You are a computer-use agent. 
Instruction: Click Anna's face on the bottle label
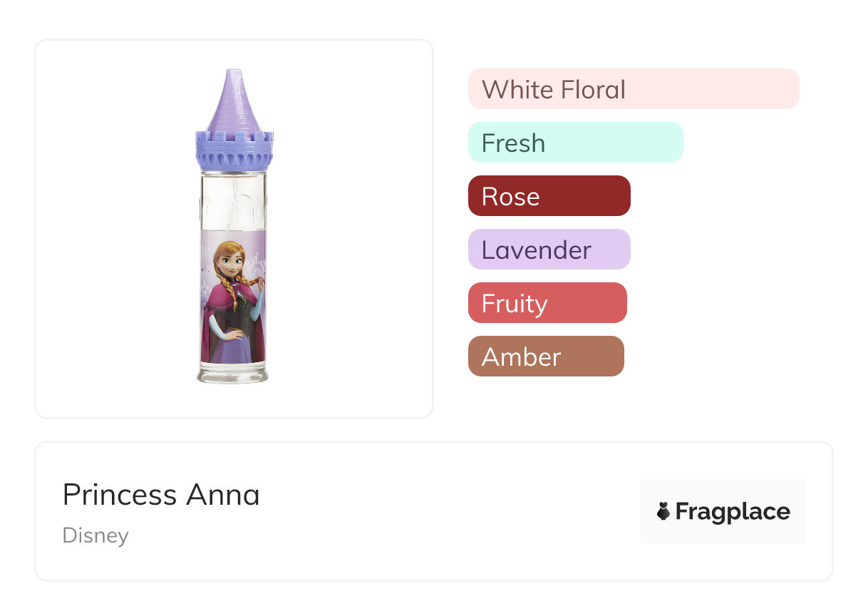point(232,261)
